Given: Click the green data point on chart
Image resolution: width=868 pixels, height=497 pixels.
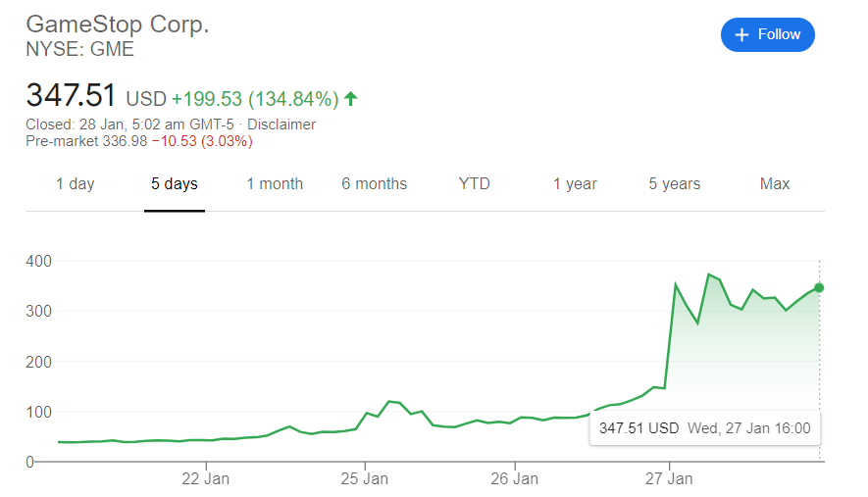Looking at the screenshot, I should [819, 287].
